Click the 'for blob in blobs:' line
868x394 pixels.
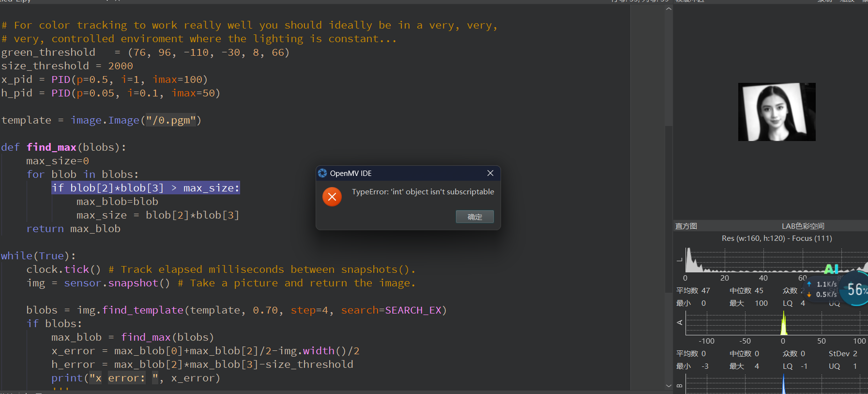pos(82,174)
